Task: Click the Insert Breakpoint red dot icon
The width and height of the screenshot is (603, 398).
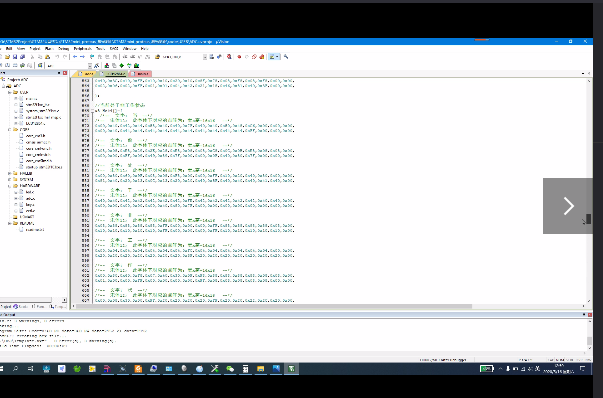Action: click(x=239, y=57)
